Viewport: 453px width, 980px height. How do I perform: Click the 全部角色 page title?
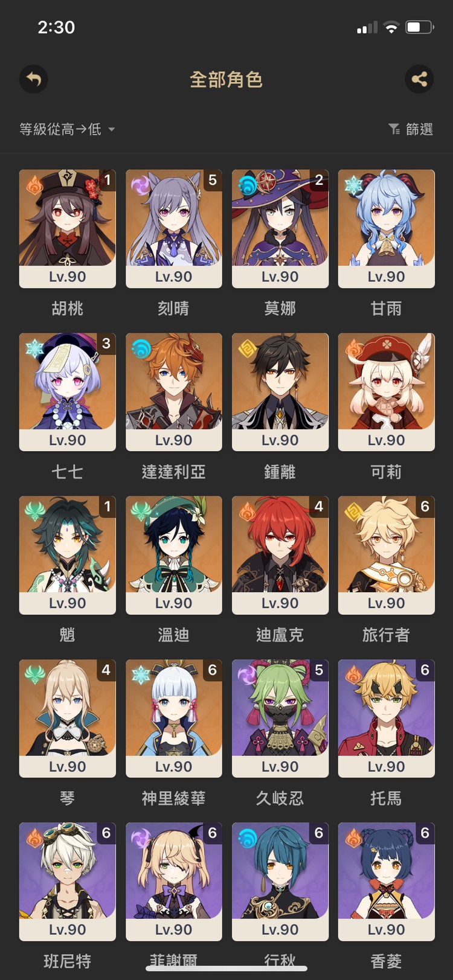pos(226,79)
